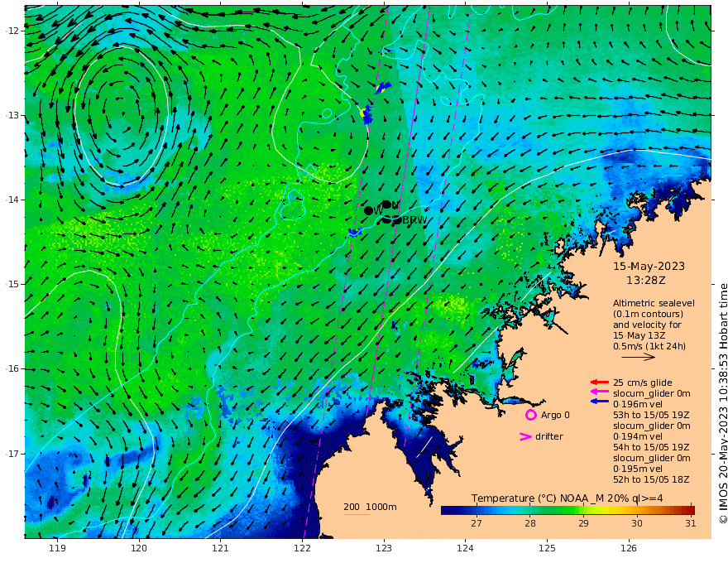Viewport: 728px width, 563px height.
Task: Click the longitude 122 axis label
Action: [302, 549]
